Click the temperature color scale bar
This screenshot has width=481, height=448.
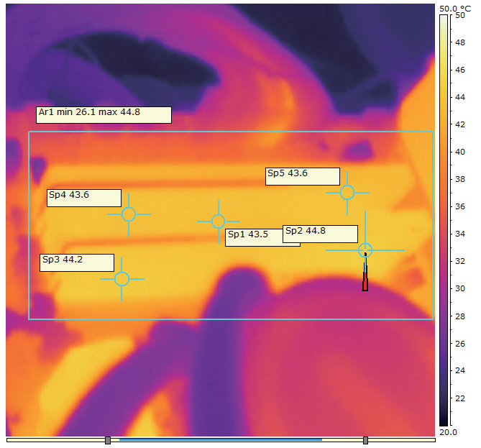click(444, 220)
